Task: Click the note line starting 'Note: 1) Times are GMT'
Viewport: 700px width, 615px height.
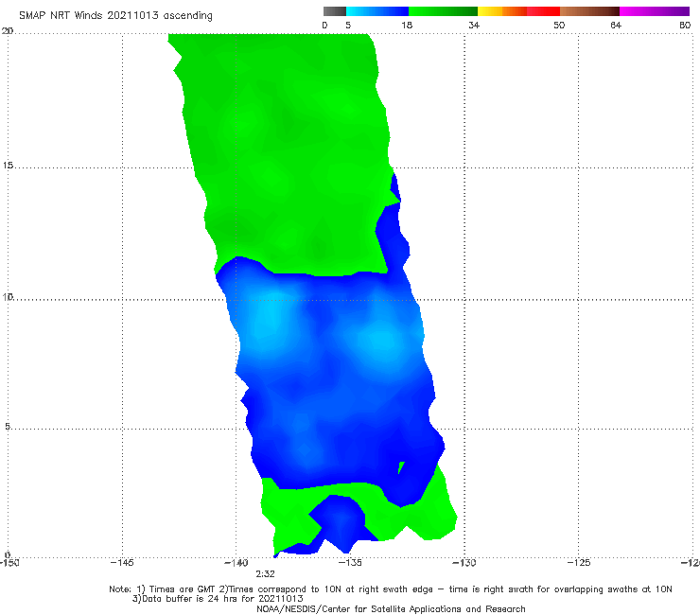Action: 391,589
